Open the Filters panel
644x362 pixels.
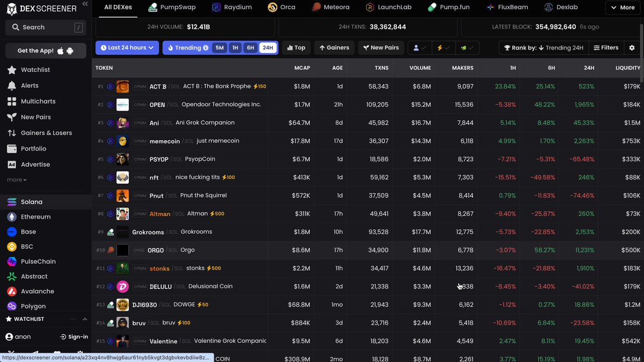[606, 48]
